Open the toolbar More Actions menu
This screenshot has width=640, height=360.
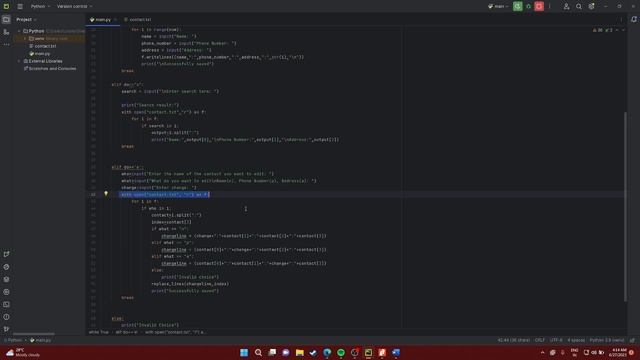549,6
